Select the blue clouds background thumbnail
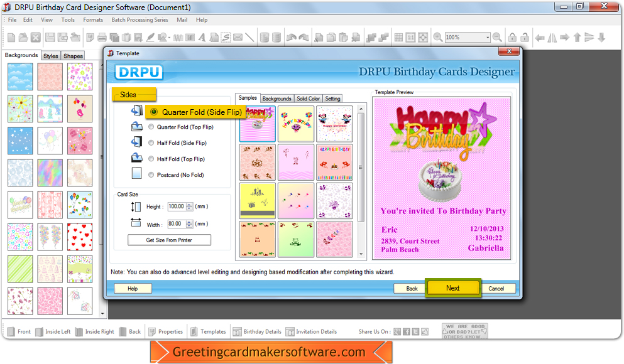624x364 pixels. tap(20, 77)
